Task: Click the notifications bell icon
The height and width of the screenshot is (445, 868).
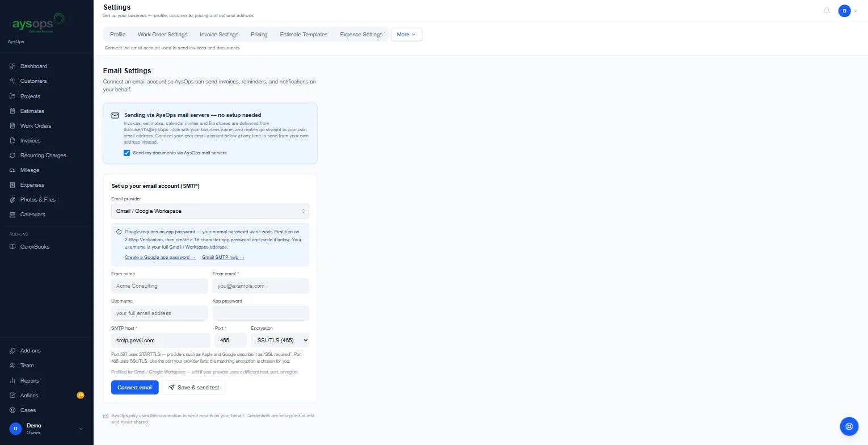Action: (x=827, y=11)
